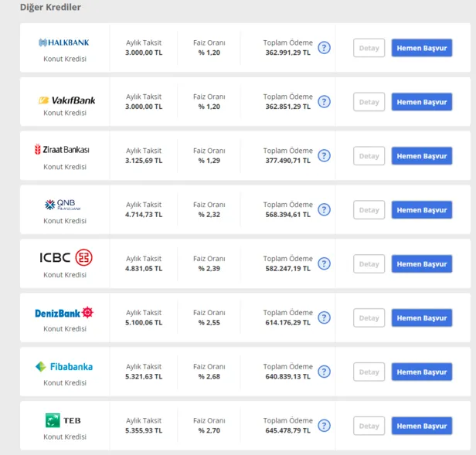
Task: Select total payment 645.478,79 TL
Action: pos(287,431)
